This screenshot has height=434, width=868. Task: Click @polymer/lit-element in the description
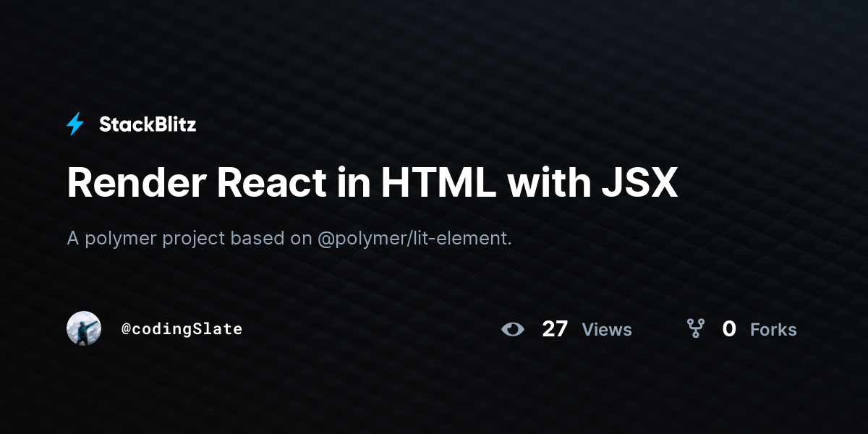[x=414, y=238]
